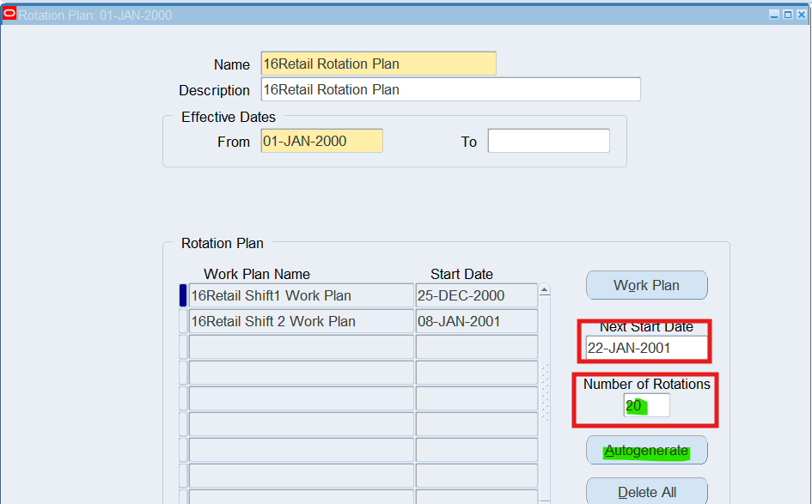Click the Next Start Date field
Screen dimensions: 812x504
[646, 348]
